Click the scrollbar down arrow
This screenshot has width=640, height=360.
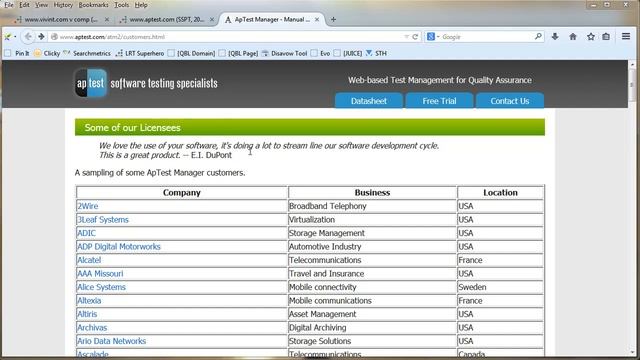[633, 351]
